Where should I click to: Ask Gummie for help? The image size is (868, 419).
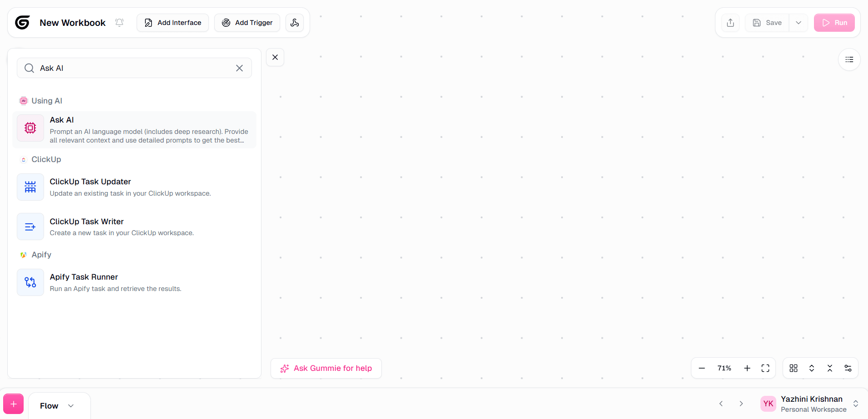(x=326, y=368)
